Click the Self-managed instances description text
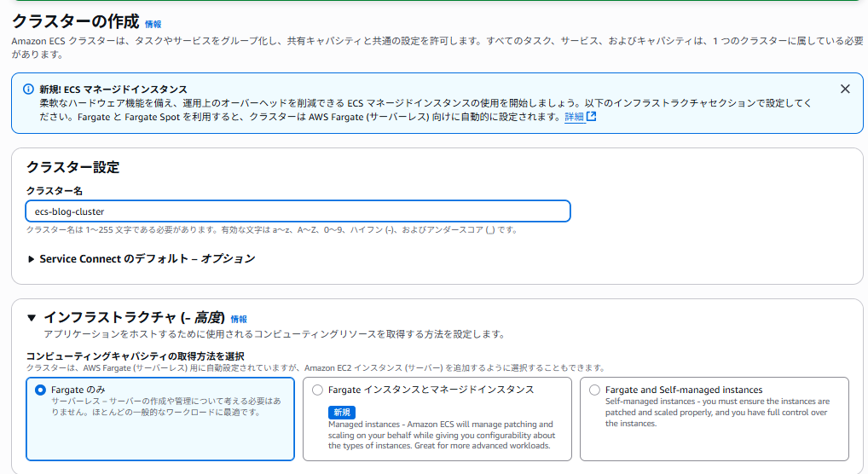Screen dimensions: 868x474 click(x=716, y=412)
